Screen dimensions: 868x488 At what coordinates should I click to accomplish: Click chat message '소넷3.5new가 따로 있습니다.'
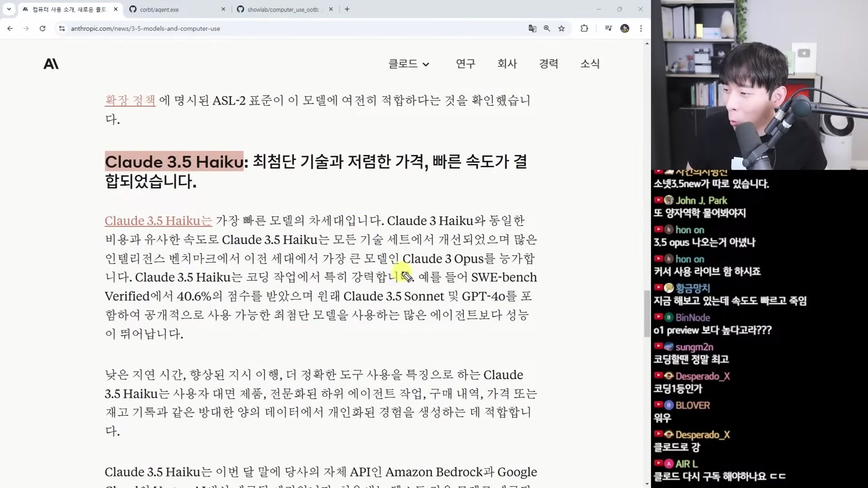711,184
